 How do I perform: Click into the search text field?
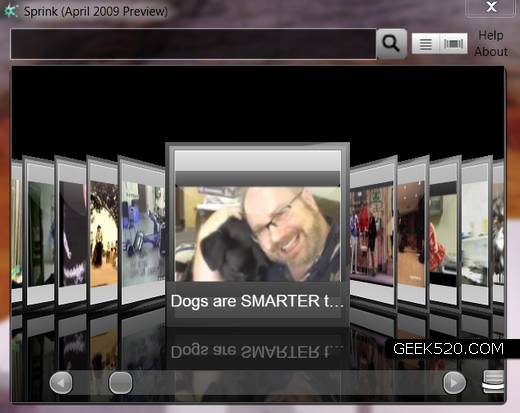pyautogui.click(x=193, y=44)
